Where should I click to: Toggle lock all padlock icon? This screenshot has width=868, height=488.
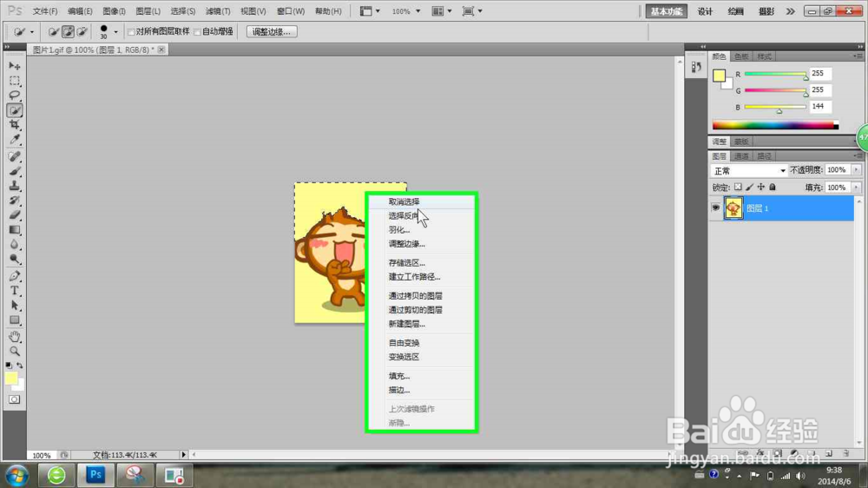(773, 188)
